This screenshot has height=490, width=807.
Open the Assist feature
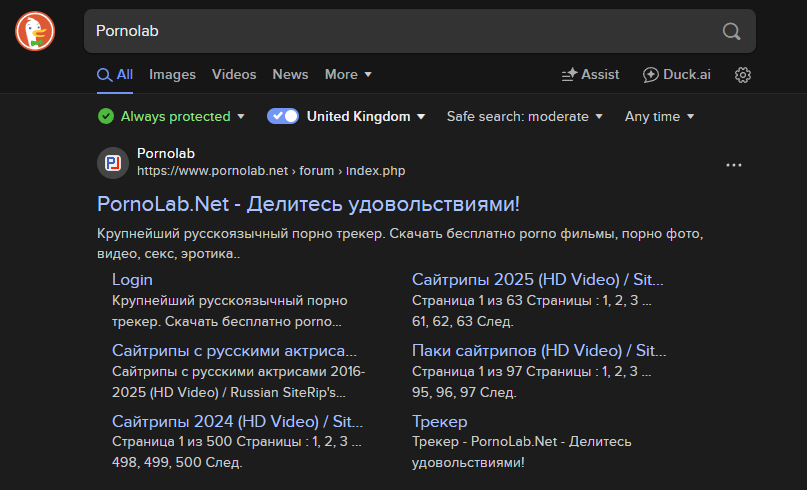click(x=590, y=75)
